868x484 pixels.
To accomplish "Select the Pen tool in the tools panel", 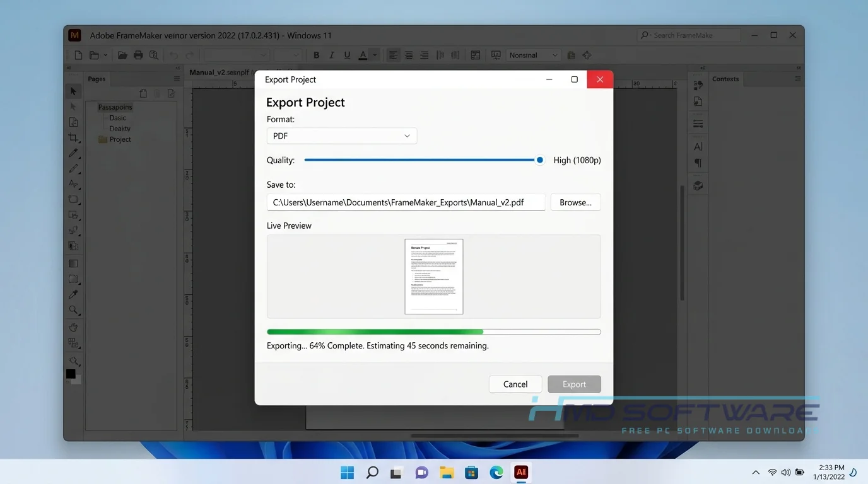I will click(x=74, y=153).
